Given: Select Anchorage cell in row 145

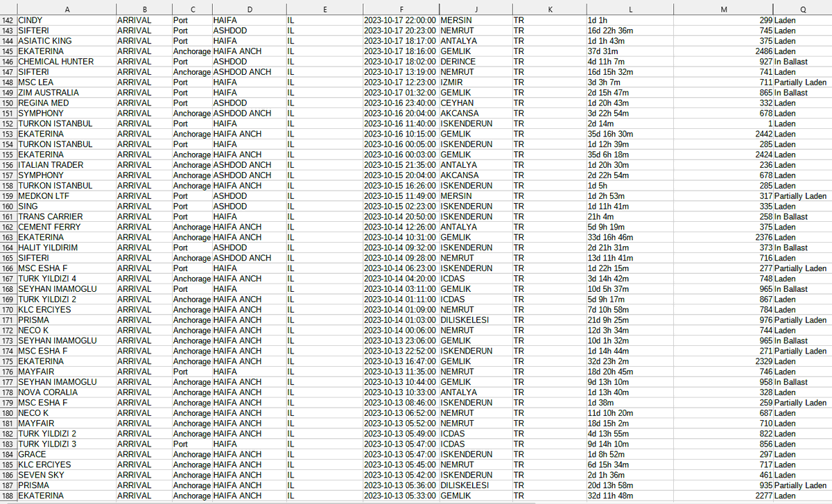Looking at the screenshot, I should (191, 51).
